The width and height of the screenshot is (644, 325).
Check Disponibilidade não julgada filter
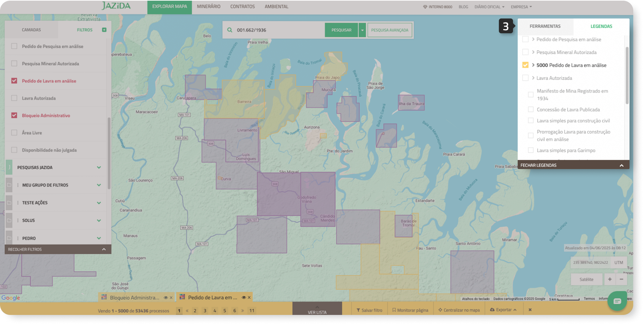14,150
